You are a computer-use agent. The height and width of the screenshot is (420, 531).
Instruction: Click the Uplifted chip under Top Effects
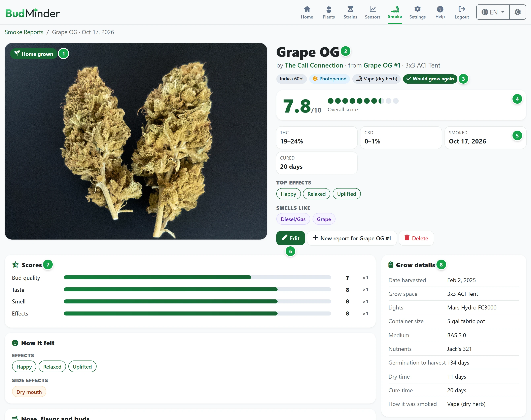pyautogui.click(x=346, y=194)
